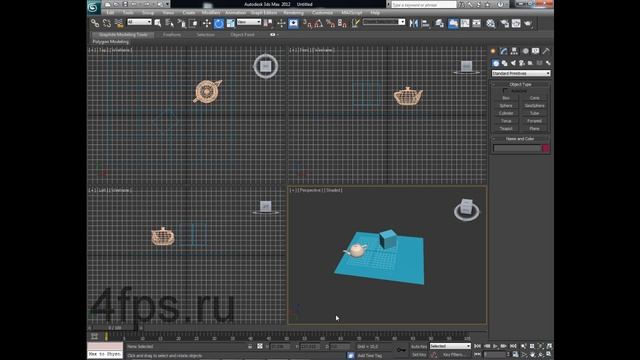Switch to the Utilities command panel
This screenshot has width=640, height=360.
click(x=546, y=51)
